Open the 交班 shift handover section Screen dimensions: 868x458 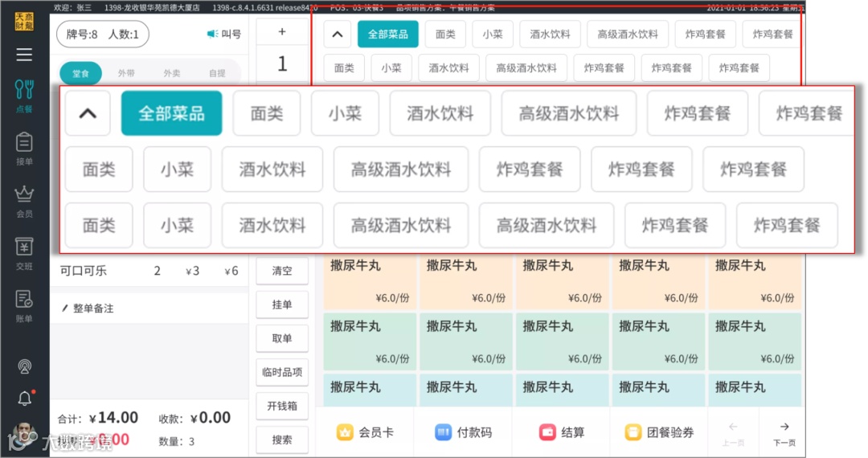tap(24, 253)
